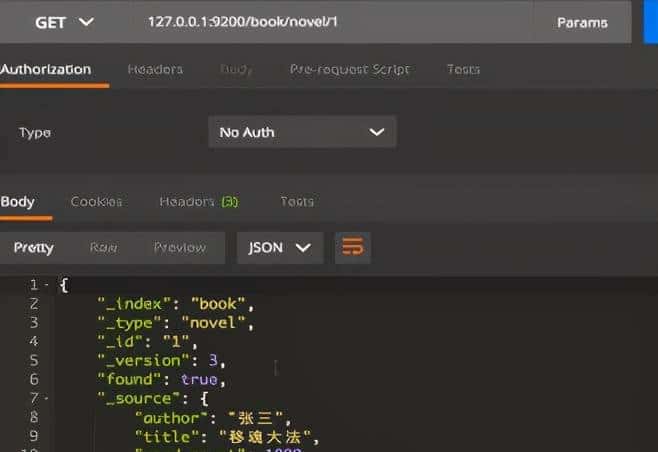Click the Type label in Authorization

(x=35, y=133)
